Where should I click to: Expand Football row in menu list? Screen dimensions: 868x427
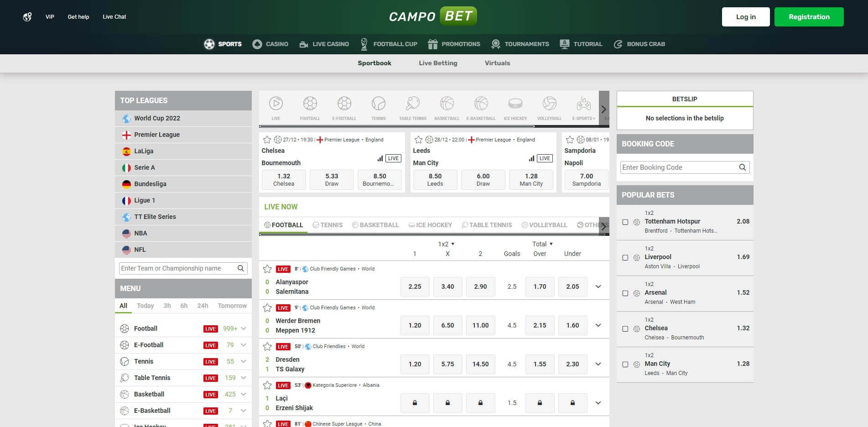pyautogui.click(x=244, y=328)
